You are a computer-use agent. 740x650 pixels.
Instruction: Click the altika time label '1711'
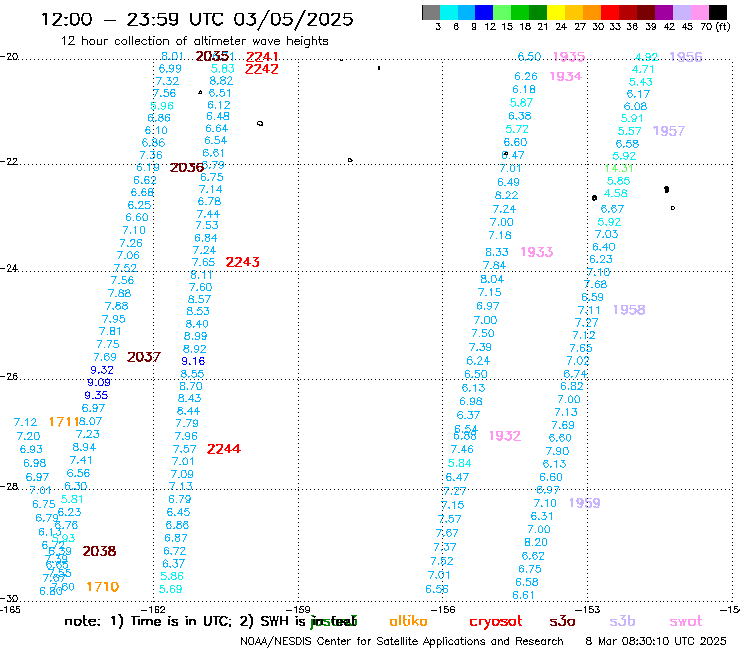[63, 422]
